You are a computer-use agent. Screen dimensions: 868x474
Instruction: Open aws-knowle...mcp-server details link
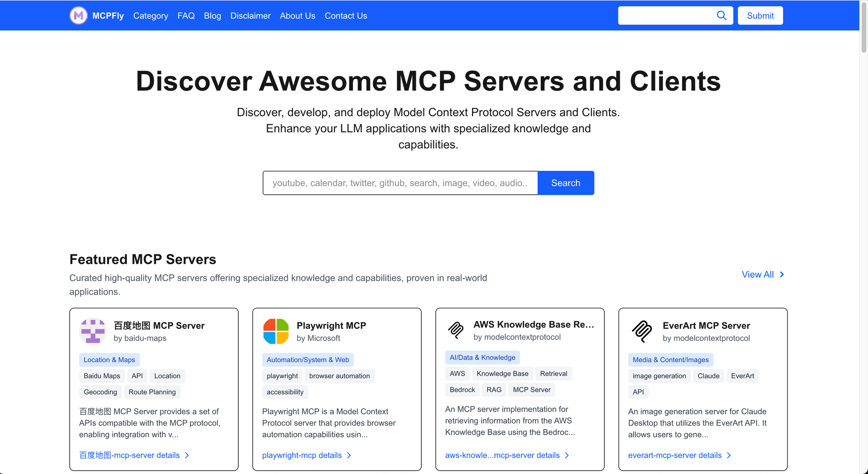coord(502,455)
